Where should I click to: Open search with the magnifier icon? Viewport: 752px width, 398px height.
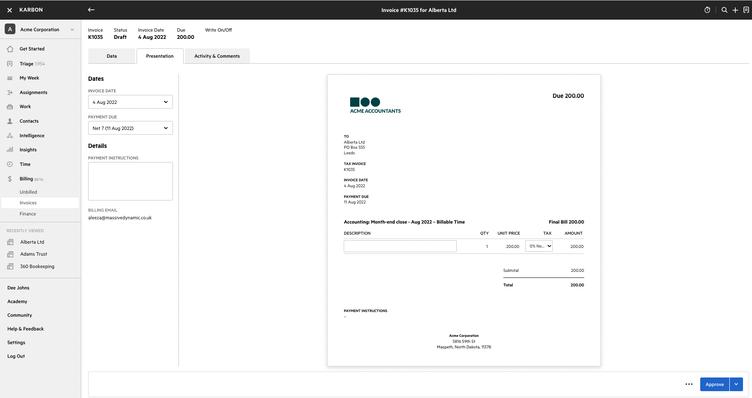pyautogui.click(x=724, y=10)
